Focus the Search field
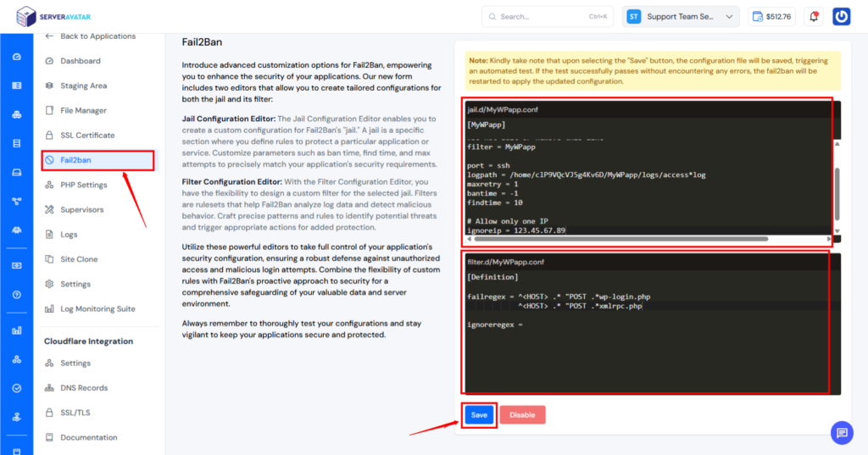 pos(548,17)
